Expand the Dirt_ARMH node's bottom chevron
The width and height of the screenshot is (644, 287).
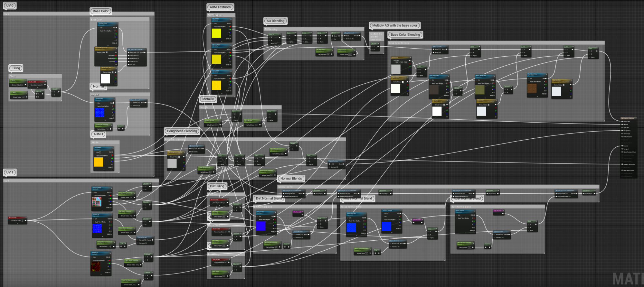222,42
